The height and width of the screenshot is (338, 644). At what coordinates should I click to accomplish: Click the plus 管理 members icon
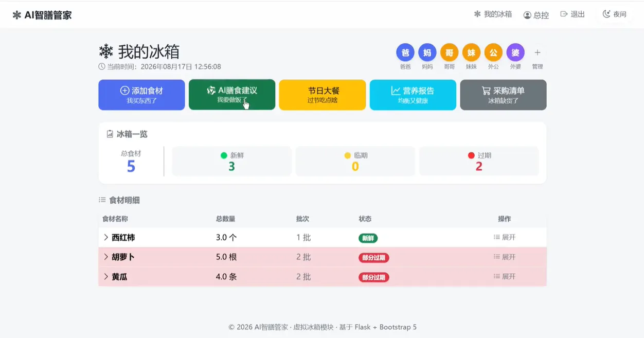point(538,52)
